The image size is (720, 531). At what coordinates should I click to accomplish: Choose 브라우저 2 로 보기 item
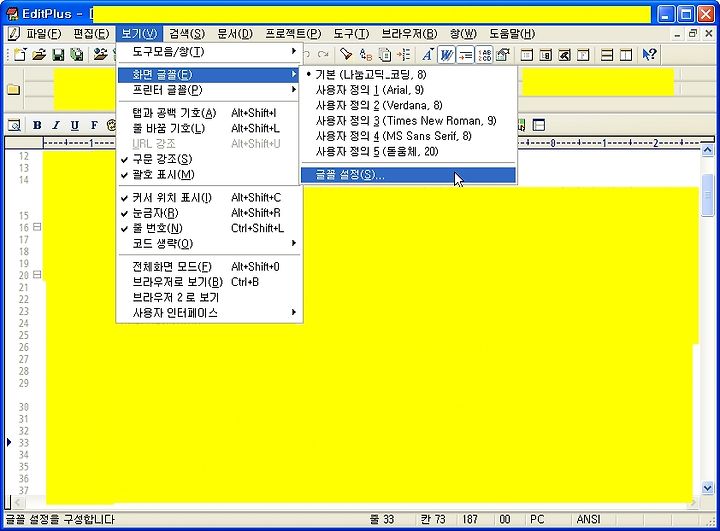click(209, 298)
